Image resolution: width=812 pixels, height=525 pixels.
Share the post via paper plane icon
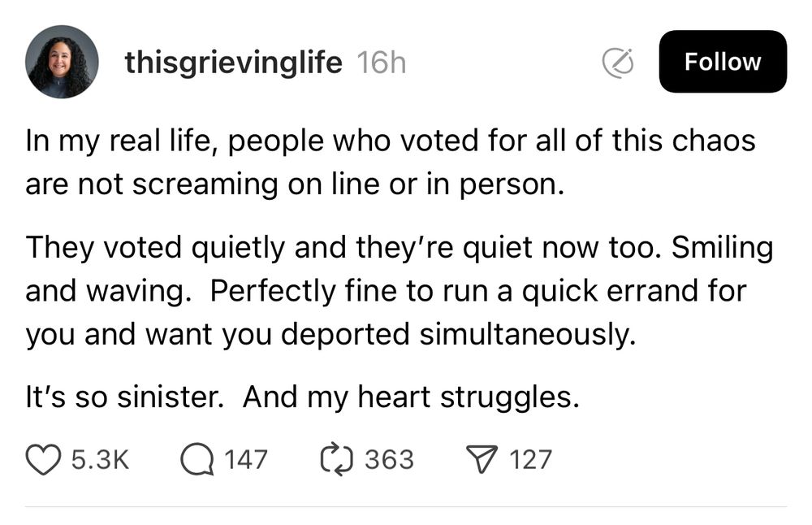484,460
